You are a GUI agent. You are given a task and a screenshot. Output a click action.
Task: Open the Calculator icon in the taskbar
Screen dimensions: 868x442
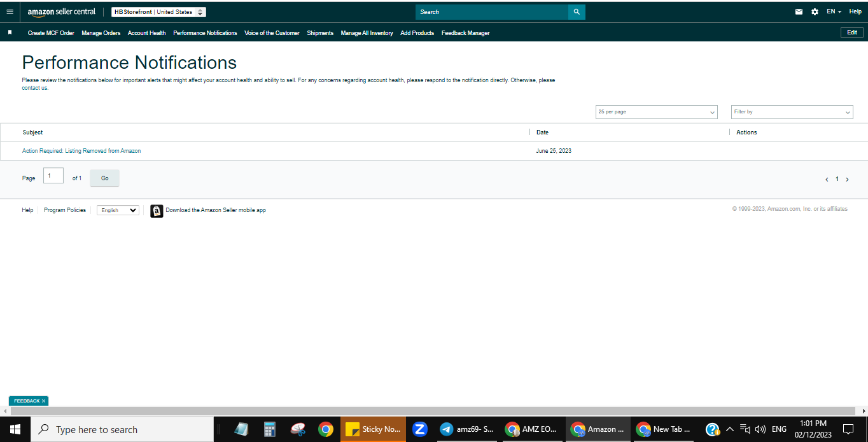point(269,429)
